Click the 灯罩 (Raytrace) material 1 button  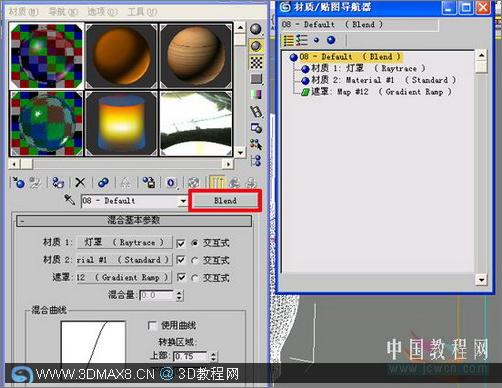point(124,242)
